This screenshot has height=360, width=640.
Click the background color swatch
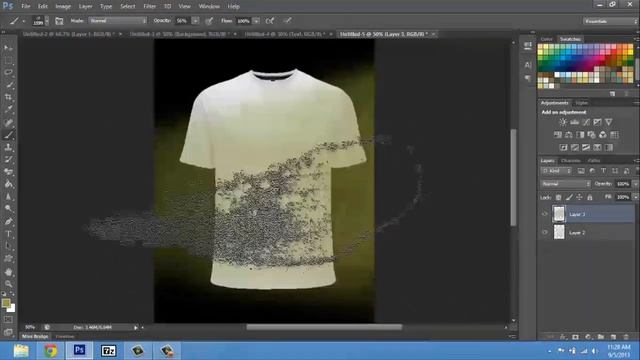(12, 309)
